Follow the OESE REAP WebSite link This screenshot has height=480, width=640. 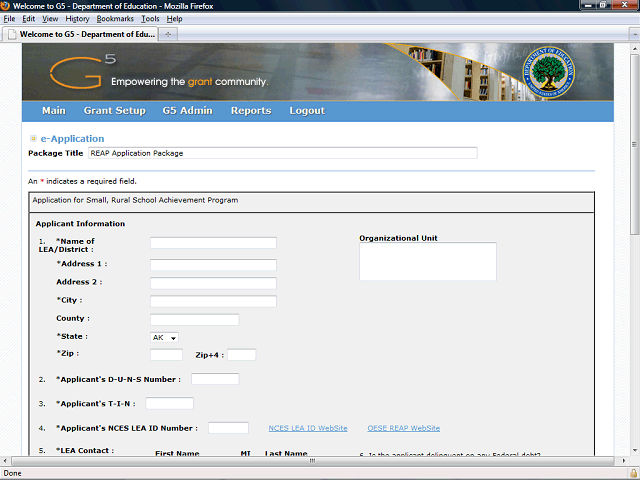(404, 428)
